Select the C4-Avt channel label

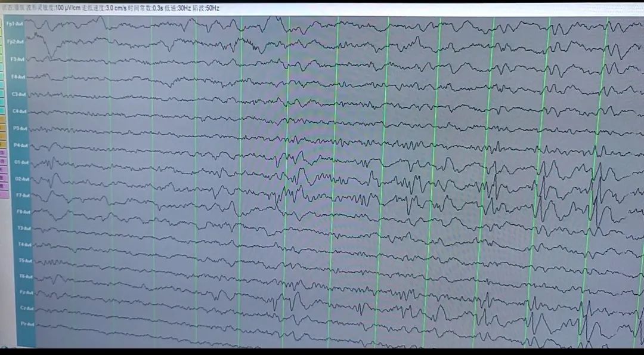20,111
